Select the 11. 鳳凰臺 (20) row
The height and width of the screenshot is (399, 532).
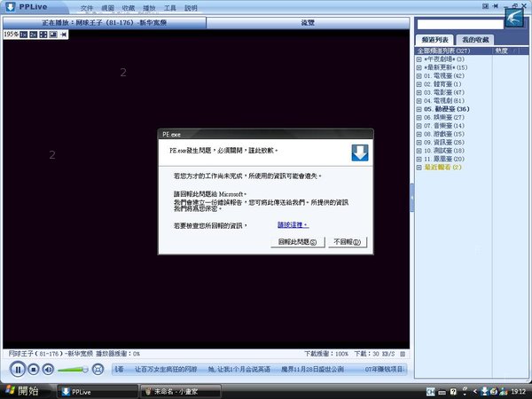click(444, 159)
